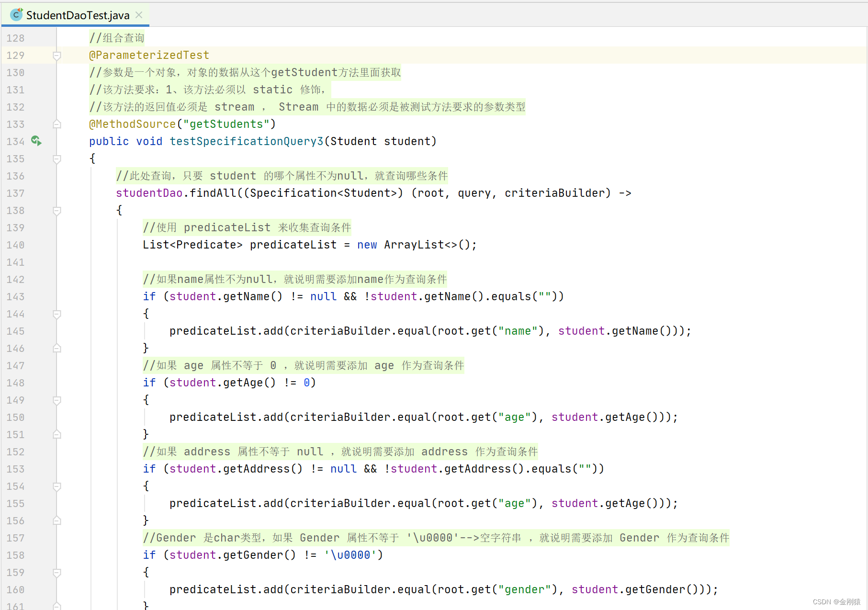Click the '\u0000' char literal on line 158
The width and height of the screenshot is (868, 610).
(350, 555)
